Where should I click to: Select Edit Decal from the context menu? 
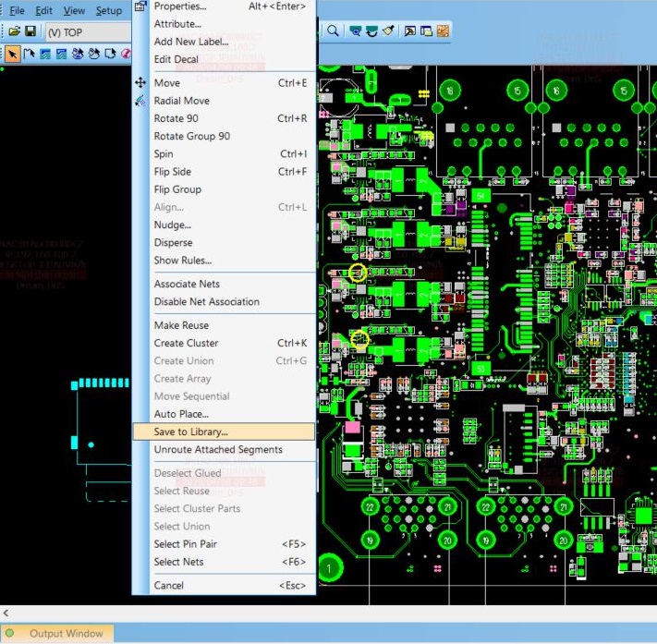[x=225, y=59]
